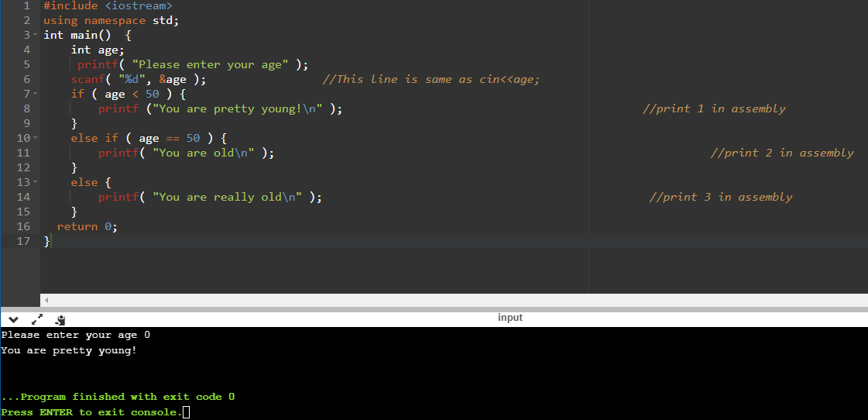Click line number 9 in the gutter
868x420 pixels.
pos(26,123)
